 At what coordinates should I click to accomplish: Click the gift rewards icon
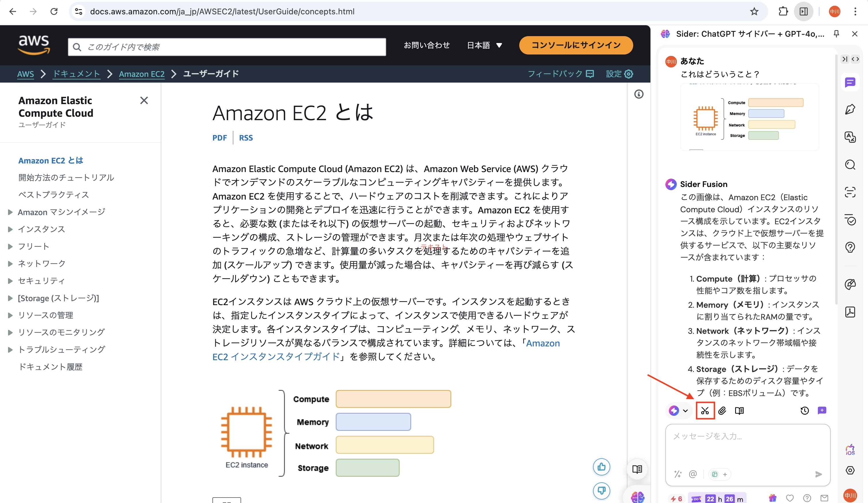(773, 498)
